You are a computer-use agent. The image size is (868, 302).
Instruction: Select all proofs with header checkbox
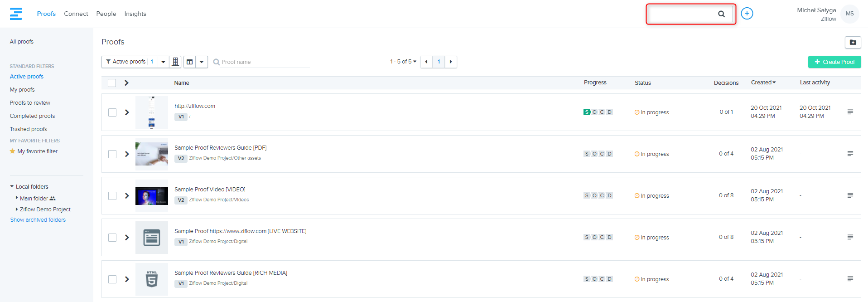point(112,83)
